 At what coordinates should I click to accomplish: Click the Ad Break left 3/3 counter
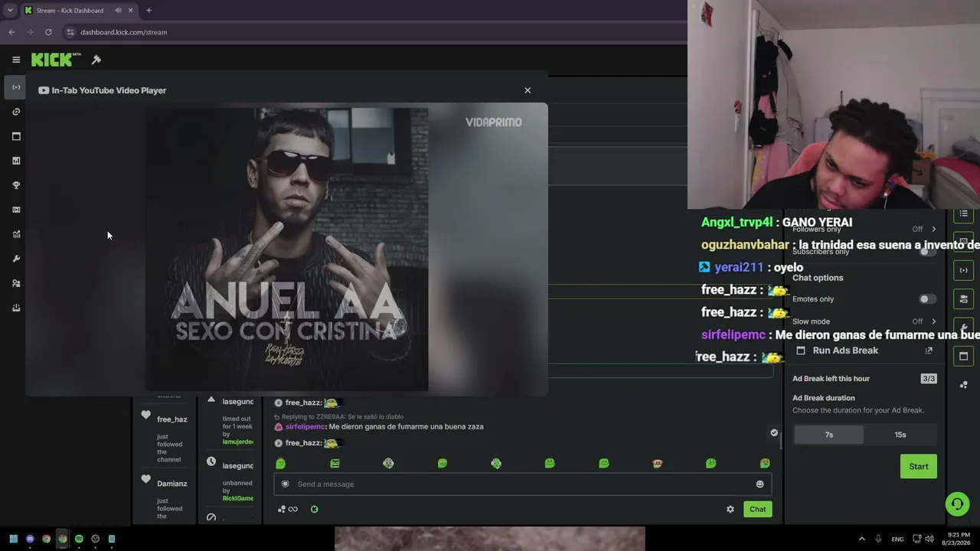pos(929,379)
